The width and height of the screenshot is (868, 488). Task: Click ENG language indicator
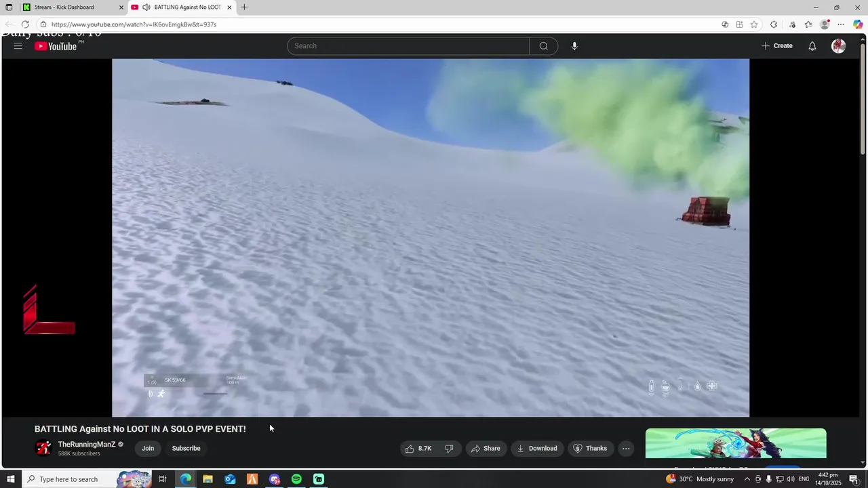point(804,479)
